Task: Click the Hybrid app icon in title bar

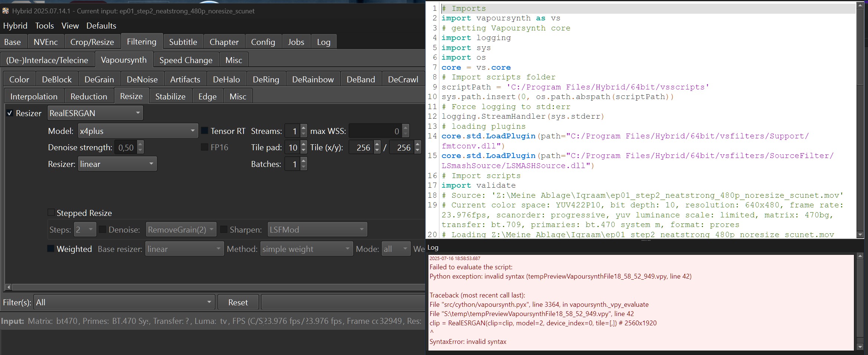Action: click(x=6, y=11)
